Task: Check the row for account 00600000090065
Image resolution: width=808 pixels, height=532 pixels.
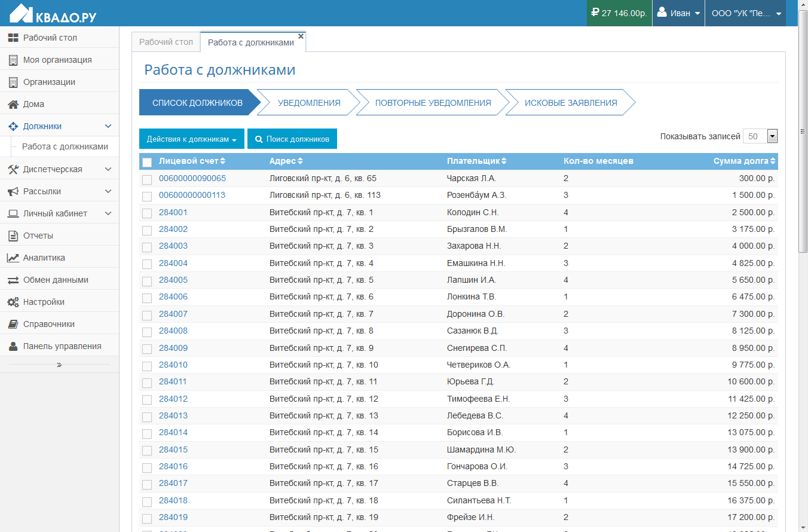Action: click(147, 179)
